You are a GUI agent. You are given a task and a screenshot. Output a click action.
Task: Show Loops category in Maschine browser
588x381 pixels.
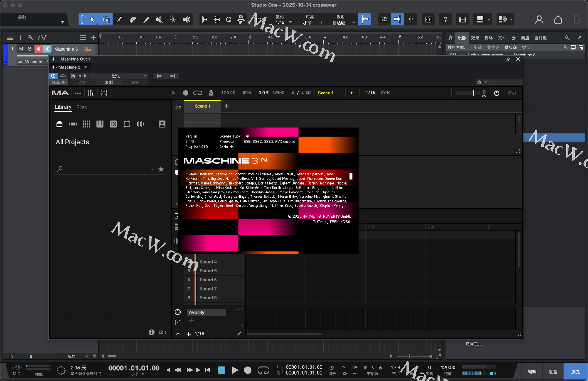127,124
